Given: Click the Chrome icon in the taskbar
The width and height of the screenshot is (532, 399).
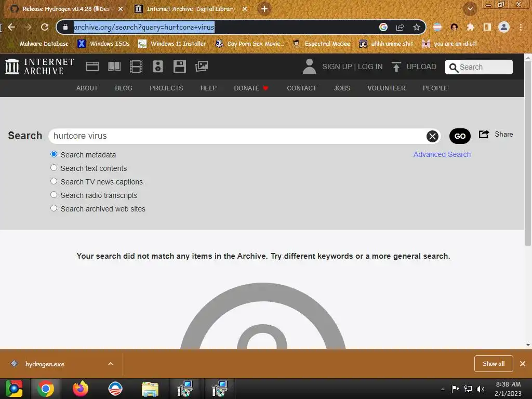Looking at the screenshot, I should (46, 389).
